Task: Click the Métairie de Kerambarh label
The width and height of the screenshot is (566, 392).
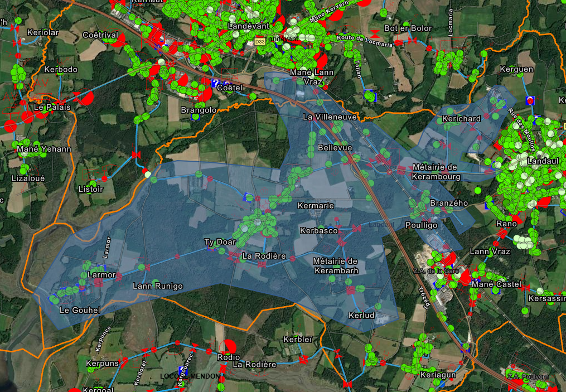Action: coord(335,266)
